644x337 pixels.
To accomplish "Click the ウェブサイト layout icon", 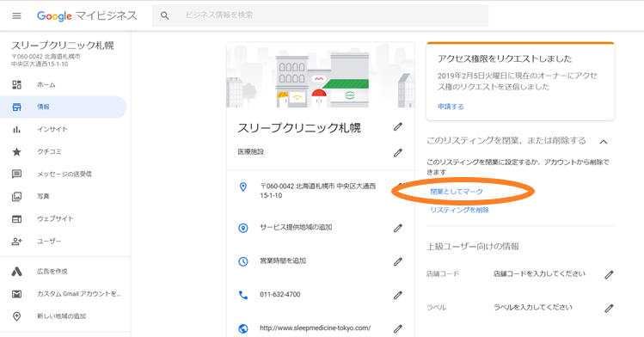I will (17, 218).
